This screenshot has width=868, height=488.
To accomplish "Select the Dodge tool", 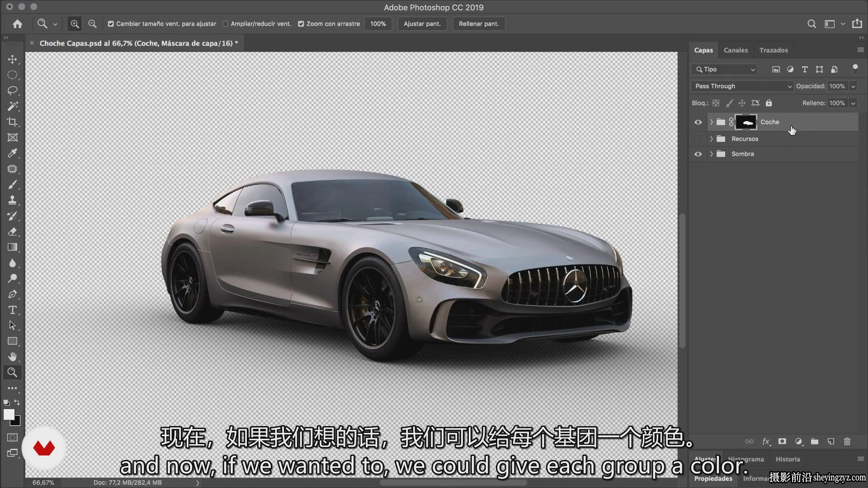I will [x=12, y=278].
